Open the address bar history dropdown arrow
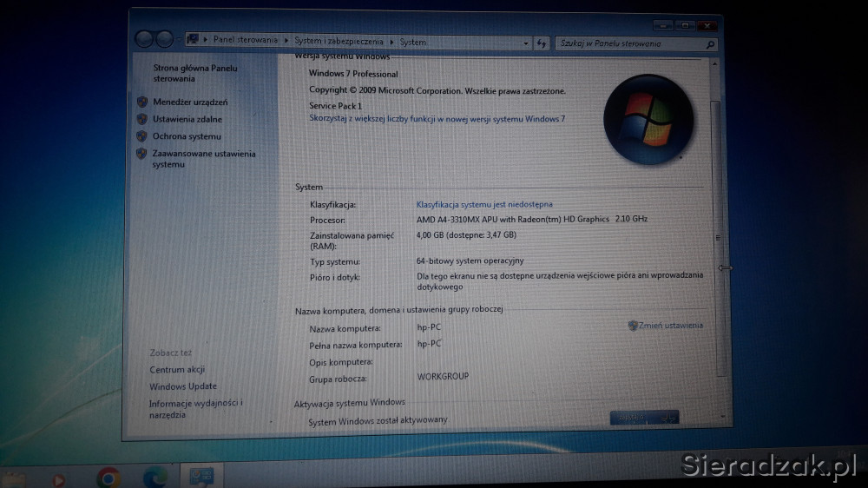Viewport: 868px width, 488px height. pos(526,43)
